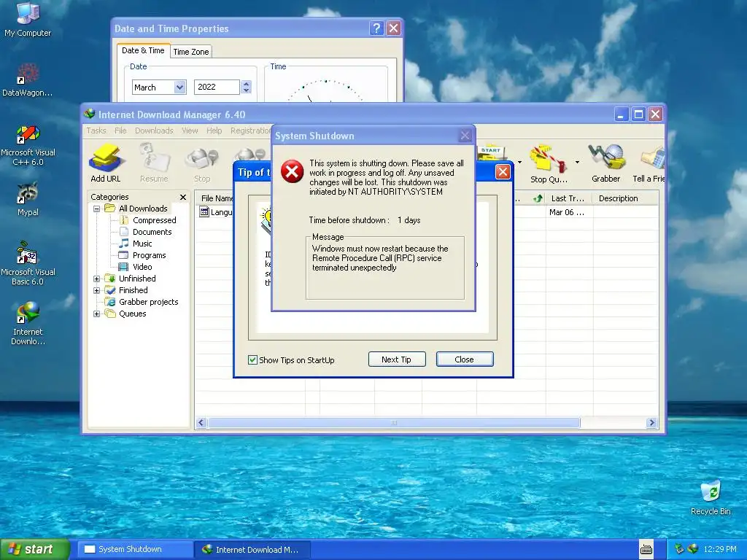Screen dimensions: 747x560
Task: Open the Stop Queue dropdown arrow
Action: click(577, 163)
